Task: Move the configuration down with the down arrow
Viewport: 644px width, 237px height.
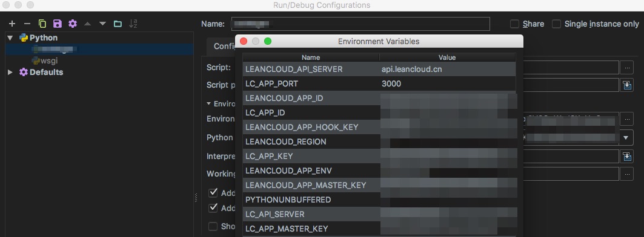Action: pos(102,24)
